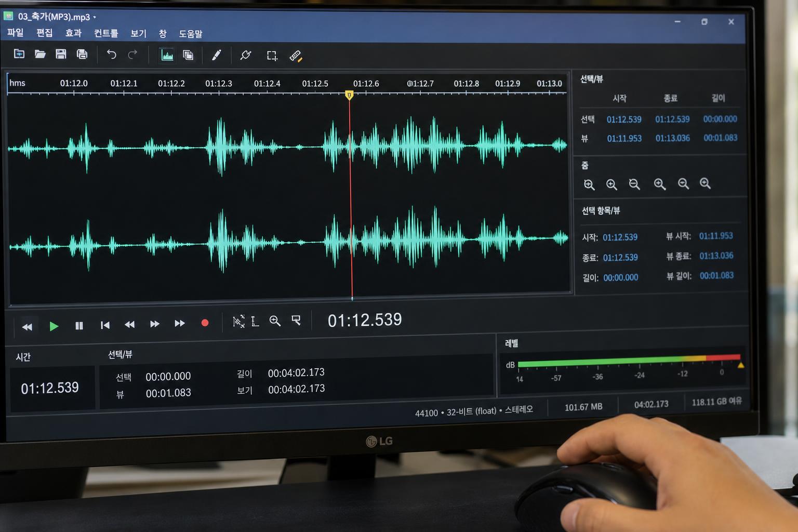Undo the last edit
798x532 pixels.
tap(111, 54)
